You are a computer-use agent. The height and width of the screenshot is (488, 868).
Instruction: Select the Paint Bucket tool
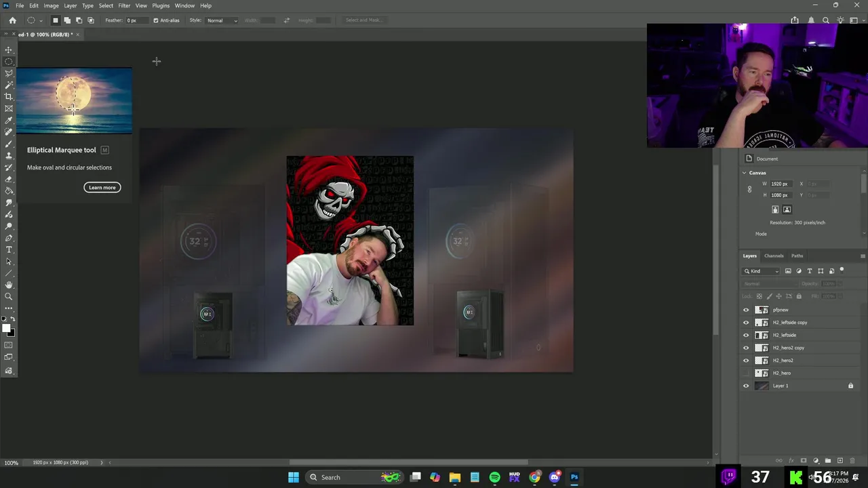coord(9,190)
